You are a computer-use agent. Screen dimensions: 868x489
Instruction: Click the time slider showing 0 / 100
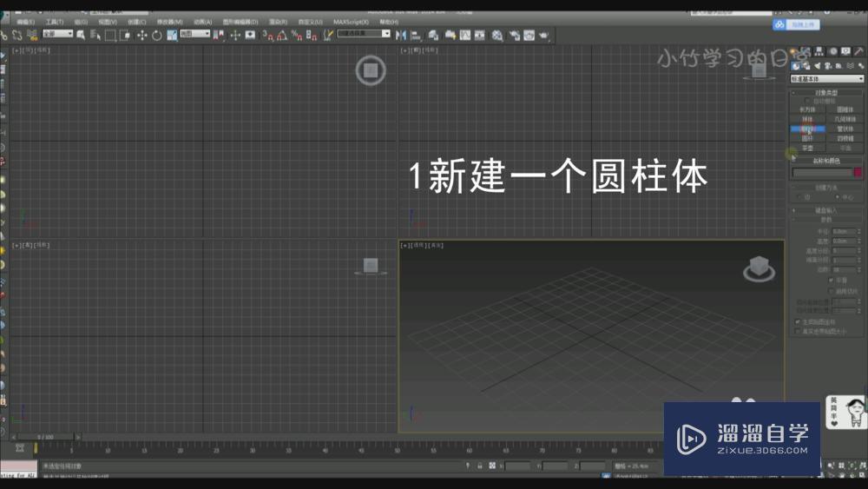tap(45, 437)
